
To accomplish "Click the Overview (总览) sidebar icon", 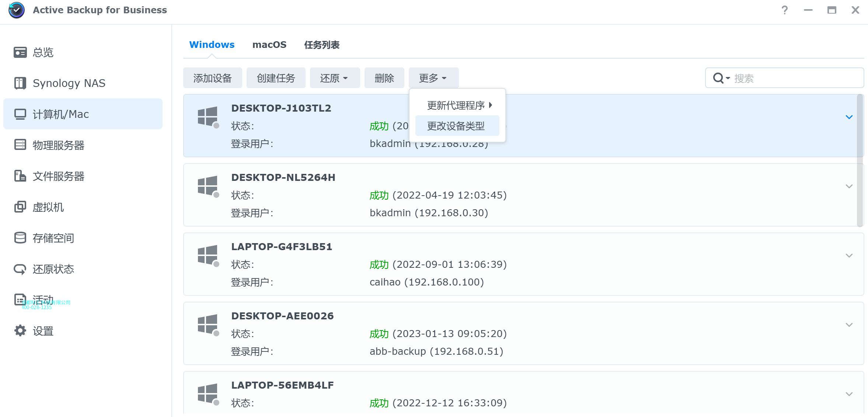I will pyautogui.click(x=20, y=52).
